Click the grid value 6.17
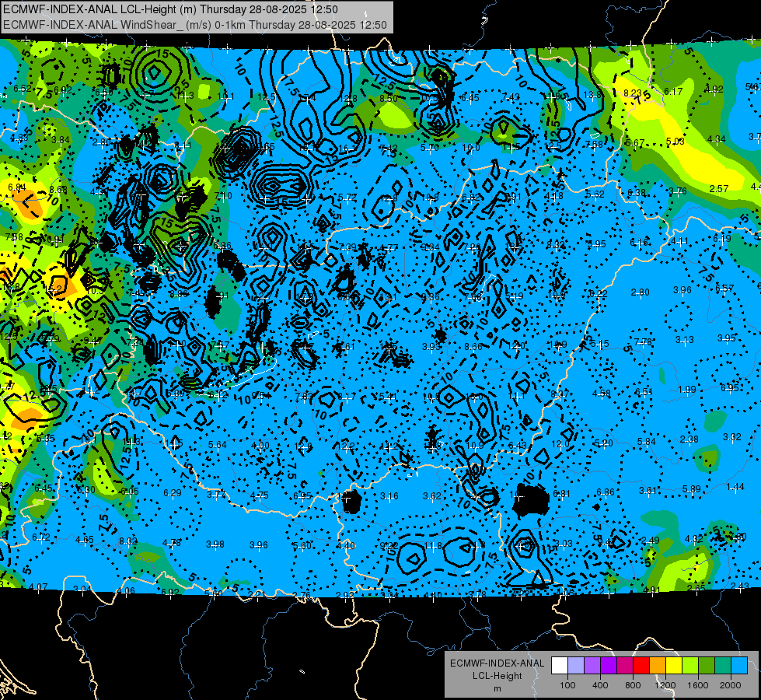761x700 pixels. tap(673, 91)
